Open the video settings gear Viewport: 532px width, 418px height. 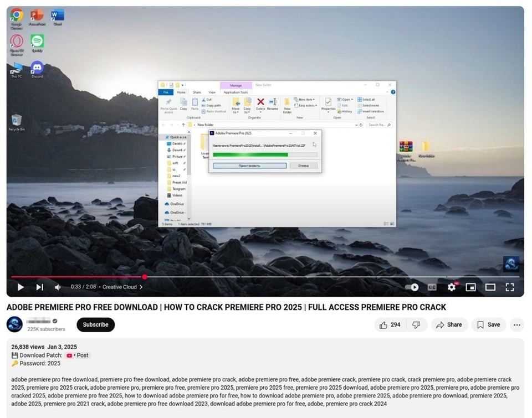point(452,287)
